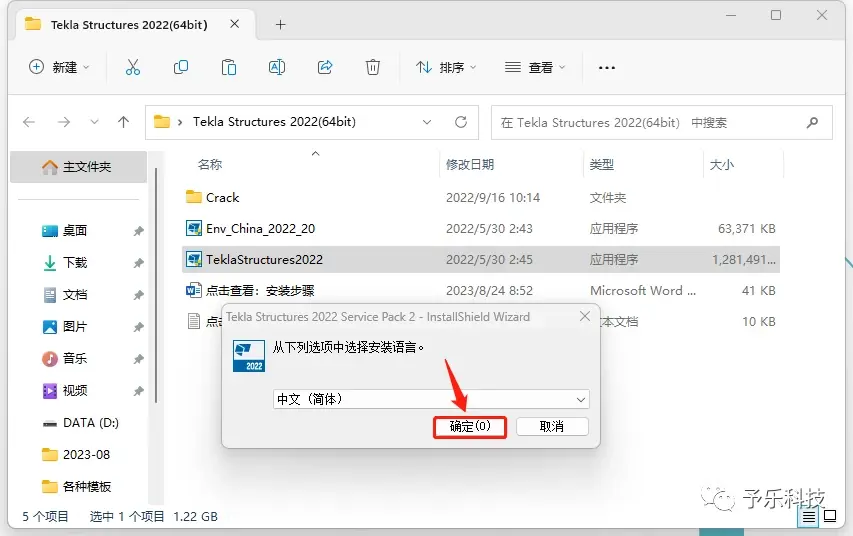Click the Rename icon in toolbar
This screenshot has width=853, height=536.
277,67
